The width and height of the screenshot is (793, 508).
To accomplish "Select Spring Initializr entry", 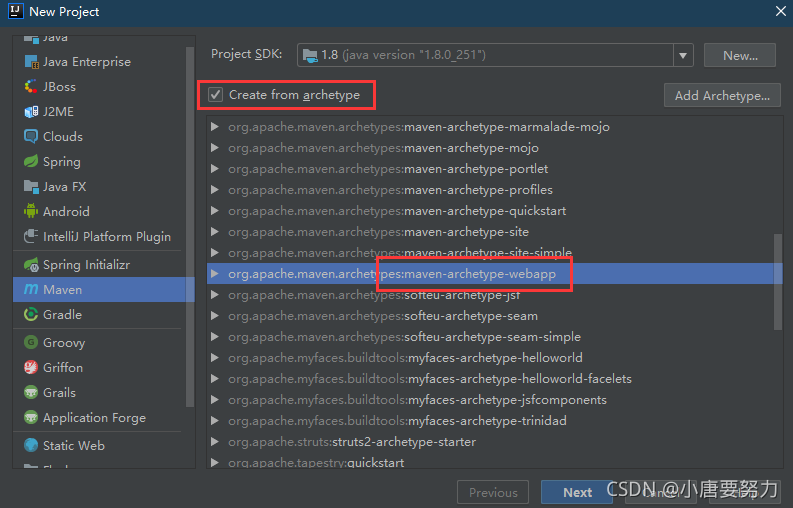I will [x=104, y=265].
